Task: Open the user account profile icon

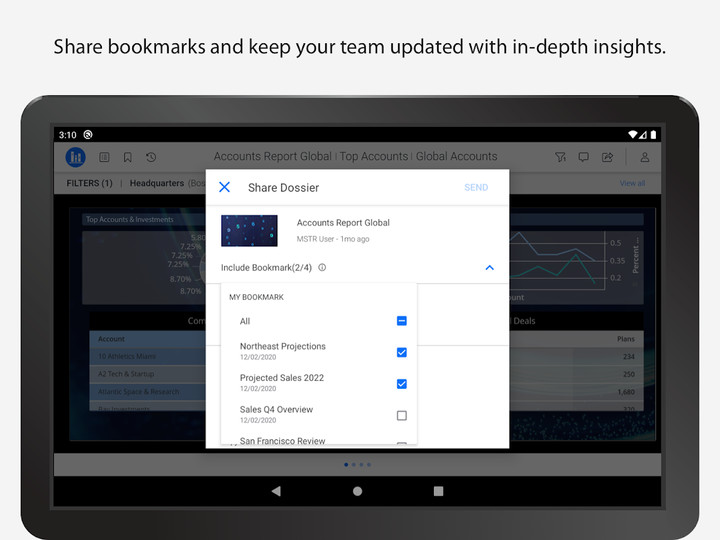Action: pyautogui.click(x=645, y=158)
